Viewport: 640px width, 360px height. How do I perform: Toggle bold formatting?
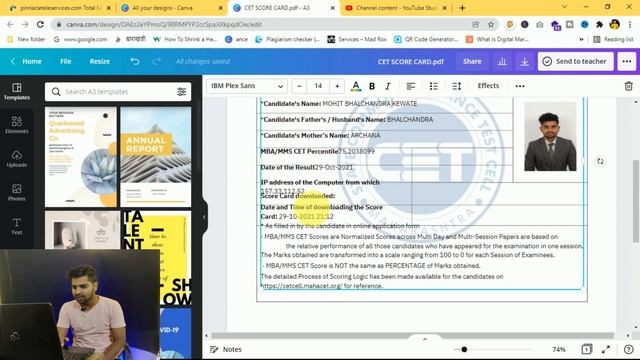tap(372, 86)
